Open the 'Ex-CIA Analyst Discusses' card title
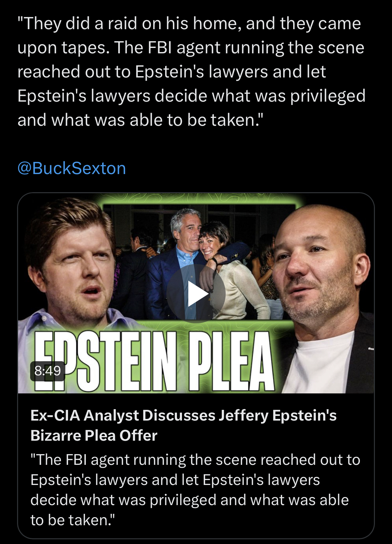Screen dimensions: 392x544 coord(183,415)
